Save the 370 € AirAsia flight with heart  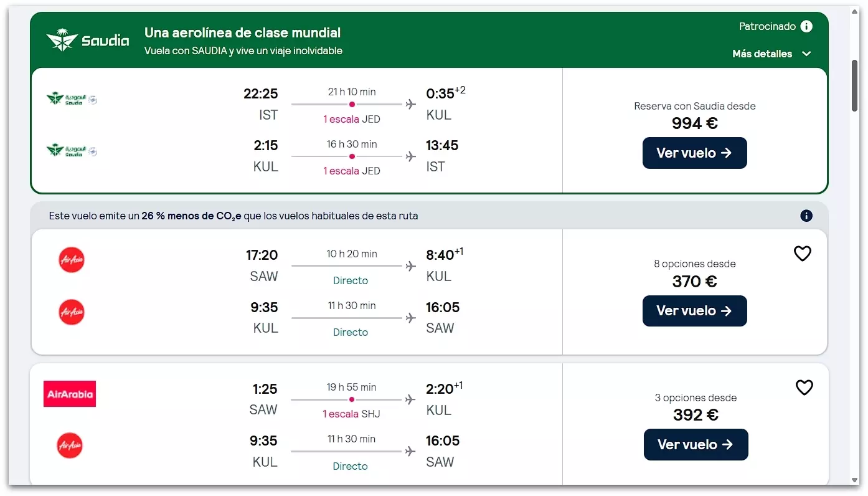coord(802,254)
